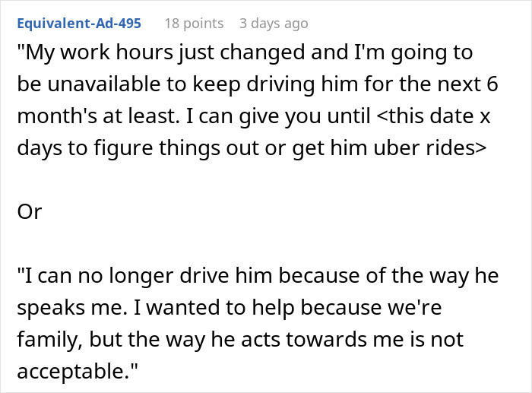
Task: Click the words "speaks me."
Action: (x=57, y=308)
